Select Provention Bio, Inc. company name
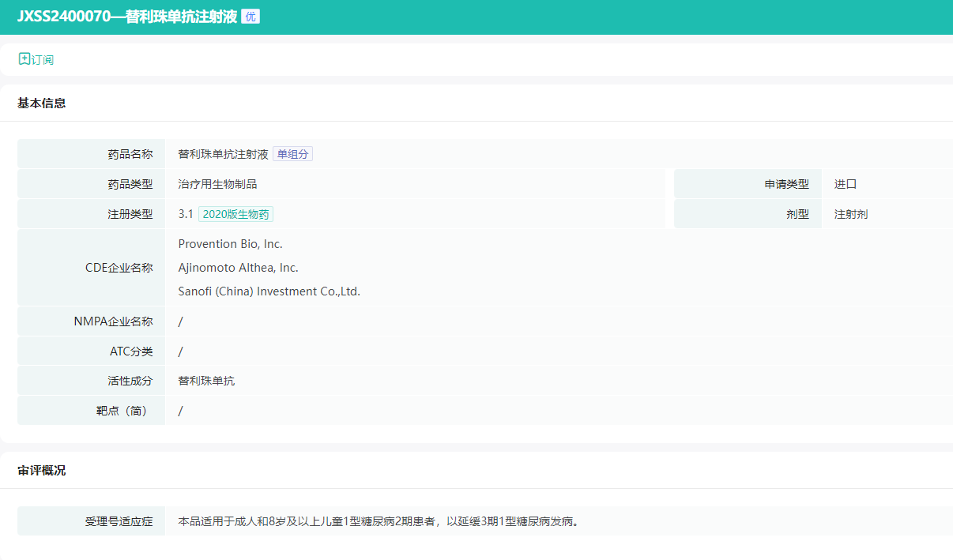Image resolution: width=953 pixels, height=560 pixels. [230, 244]
